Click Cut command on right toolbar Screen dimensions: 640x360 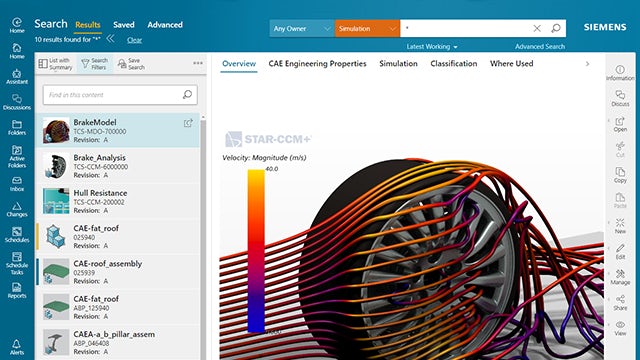620,149
